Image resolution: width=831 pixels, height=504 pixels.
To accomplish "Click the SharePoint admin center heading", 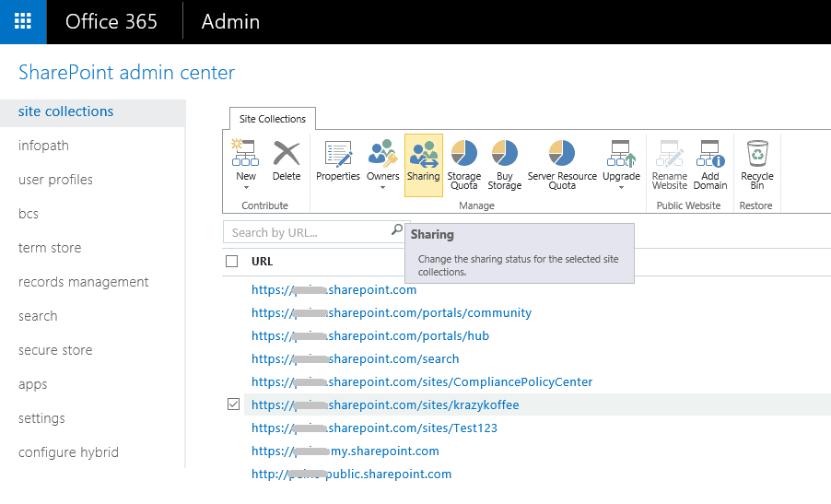I will coord(126,73).
